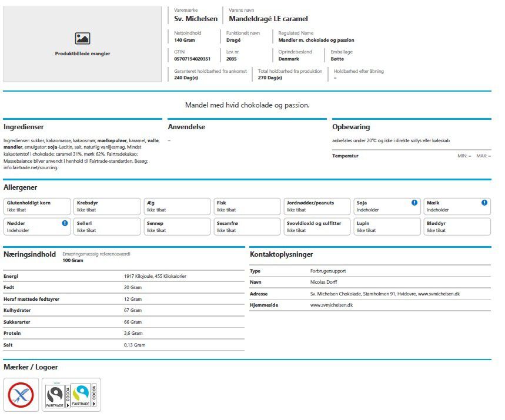The width and height of the screenshot is (505, 420).
Task: Click the Produktbillede mangler caption
Action: (82, 53)
